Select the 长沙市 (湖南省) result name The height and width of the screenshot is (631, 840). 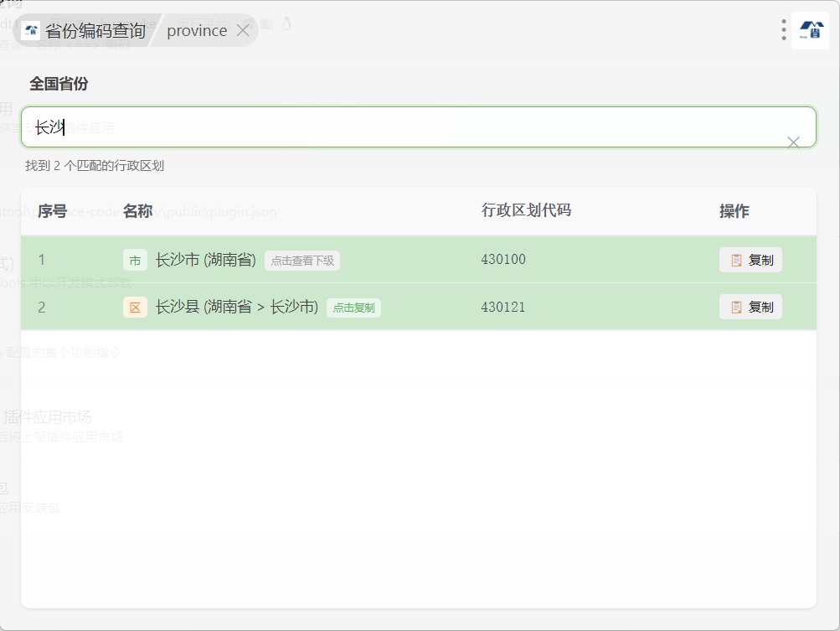[206, 261]
